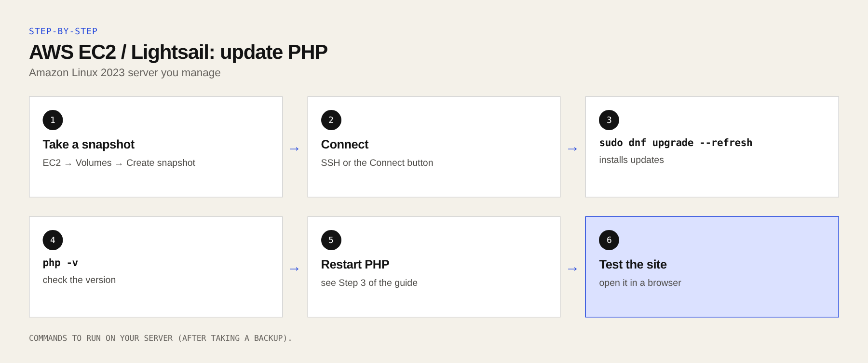Click the 'Take a snapshot' title

[x=89, y=145]
